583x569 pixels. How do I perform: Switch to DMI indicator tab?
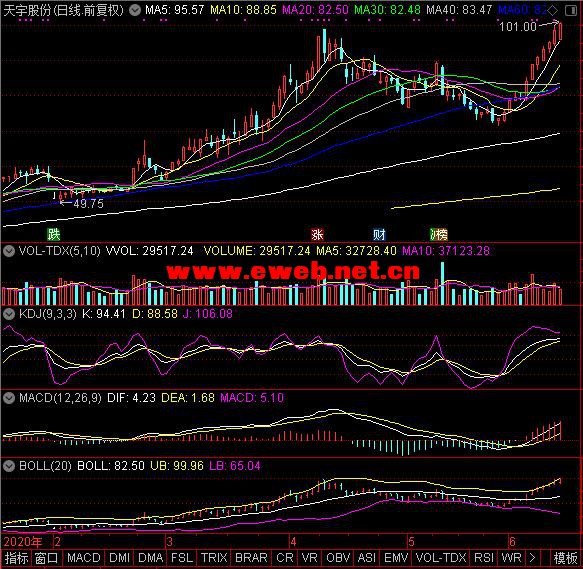[x=119, y=558]
